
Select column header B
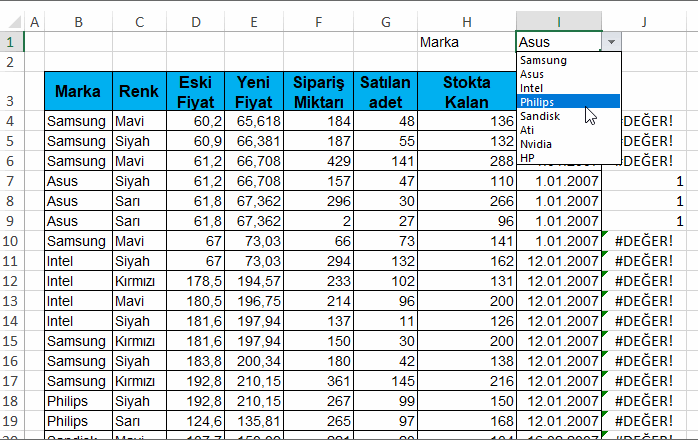tap(78, 22)
